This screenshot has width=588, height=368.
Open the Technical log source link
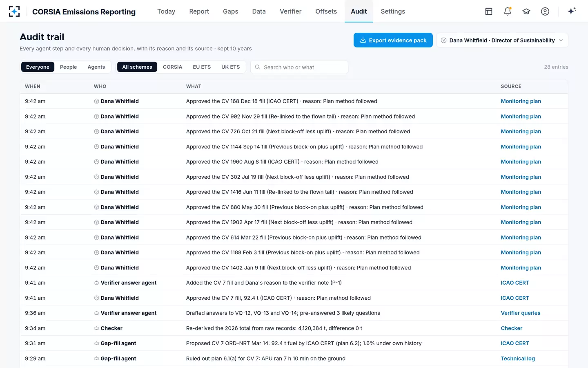pos(518,359)
